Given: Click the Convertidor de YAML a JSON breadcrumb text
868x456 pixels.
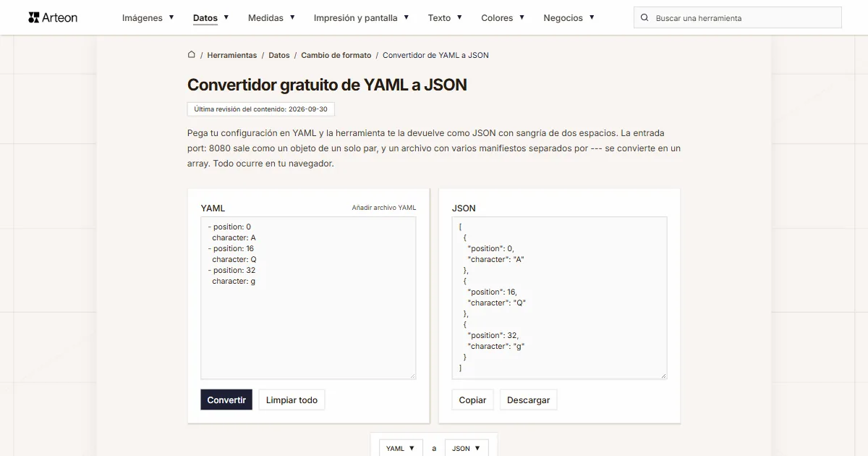Looking at the screenshot, I should point(435,55).
